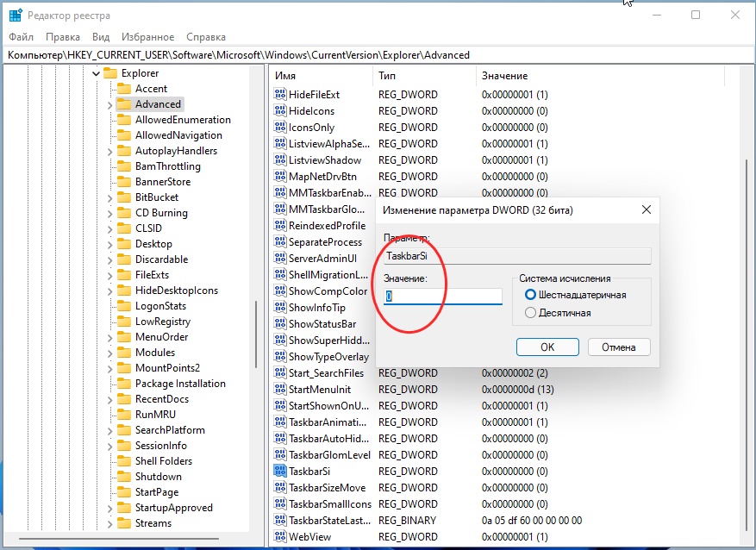Image resolution: width=756 pixels, height=550 pixels.
Task: Click the SeparateProcess value icon
Action: pos(279,241)
